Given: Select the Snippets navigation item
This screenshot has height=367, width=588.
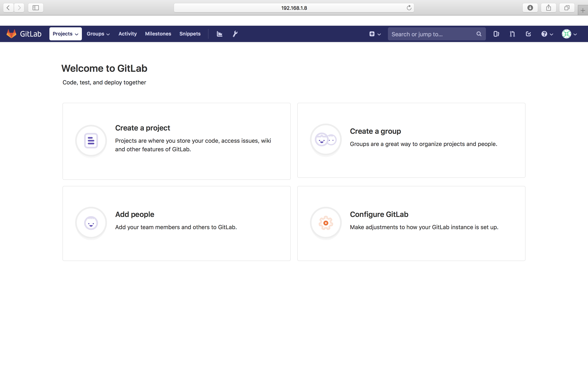Looking at the screenshot, I should point(190,34).
